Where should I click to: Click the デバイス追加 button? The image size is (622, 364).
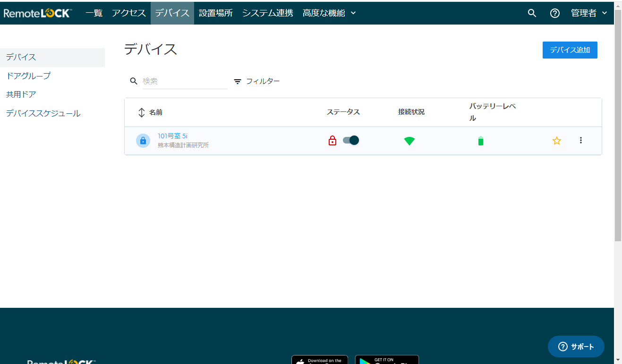click(x=570, y=50)
